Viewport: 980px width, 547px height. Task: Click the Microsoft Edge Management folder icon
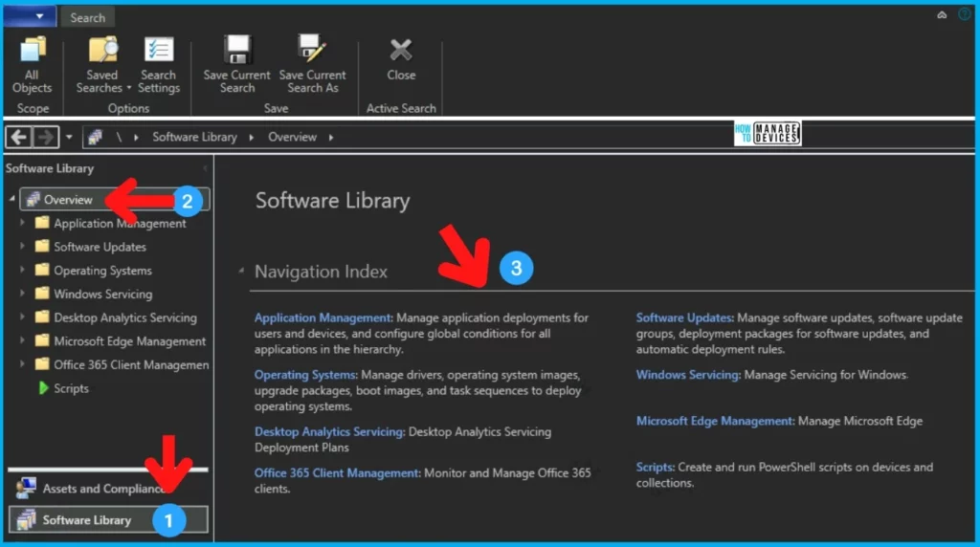click(42, 340)
